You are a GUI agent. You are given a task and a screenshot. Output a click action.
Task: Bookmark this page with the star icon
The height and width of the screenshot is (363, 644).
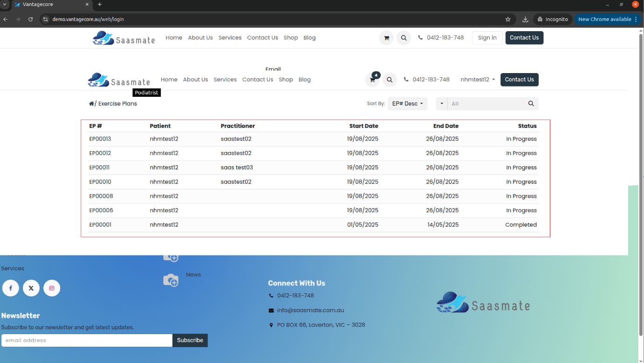(x=508, y=20)
